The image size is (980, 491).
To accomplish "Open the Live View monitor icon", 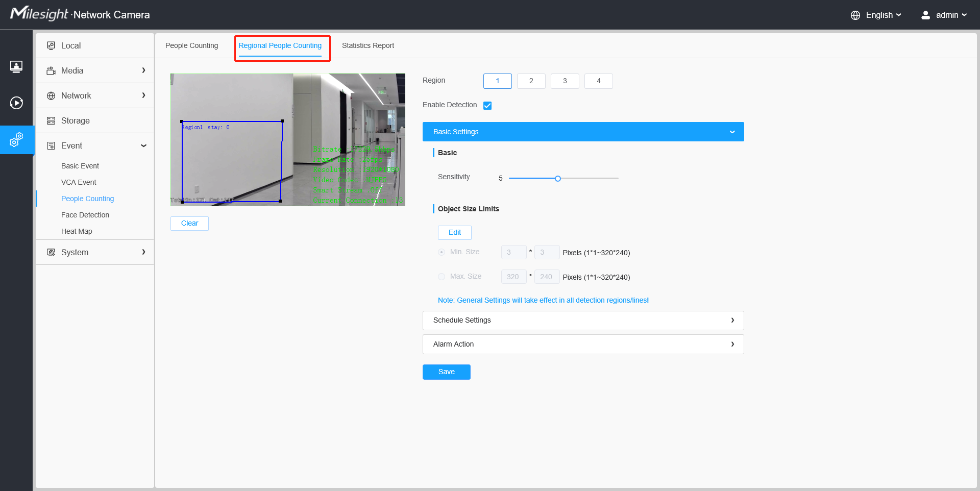I will (16, 66).
